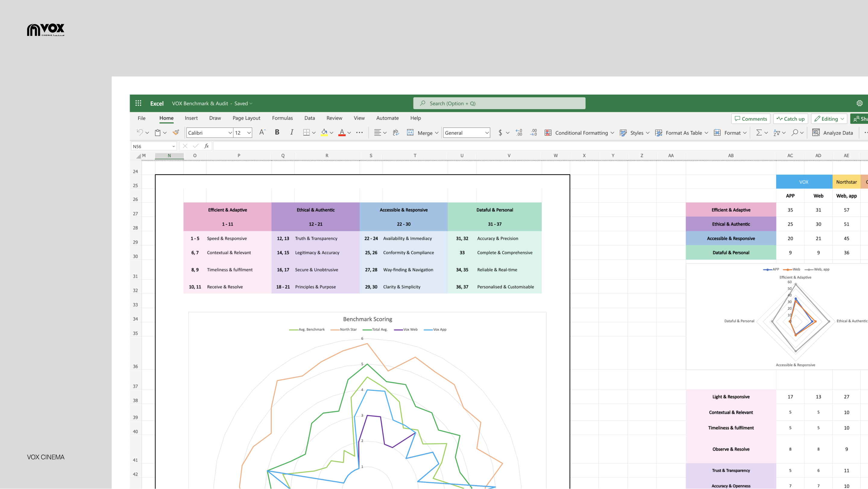Select column header AB
The image size is (868, 489).
point(731,156)
